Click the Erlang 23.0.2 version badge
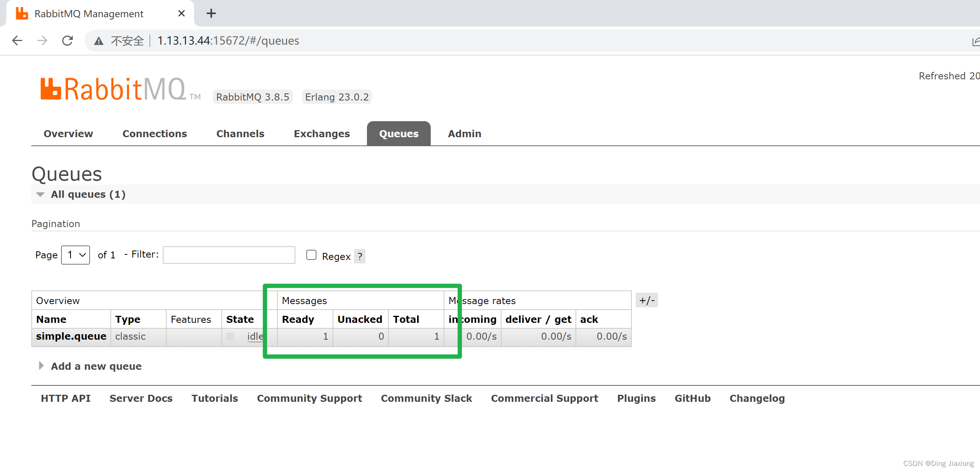Viewport: 980px width, 471px height. click(337, 97)
